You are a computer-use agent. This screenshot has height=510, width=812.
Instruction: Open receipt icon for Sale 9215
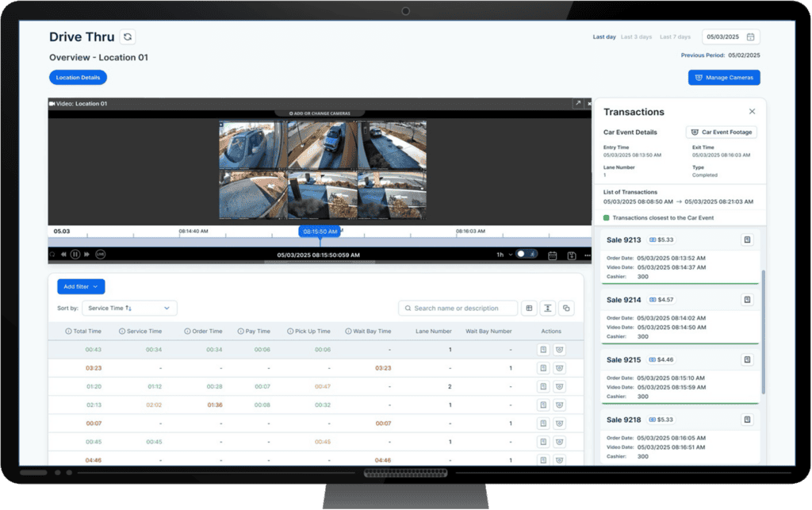[x=746, y=359]
